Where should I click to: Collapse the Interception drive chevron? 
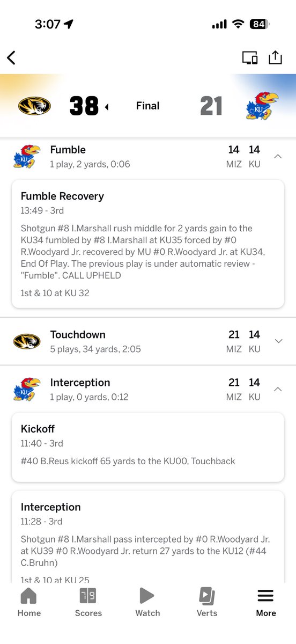(x=278, y=389)
